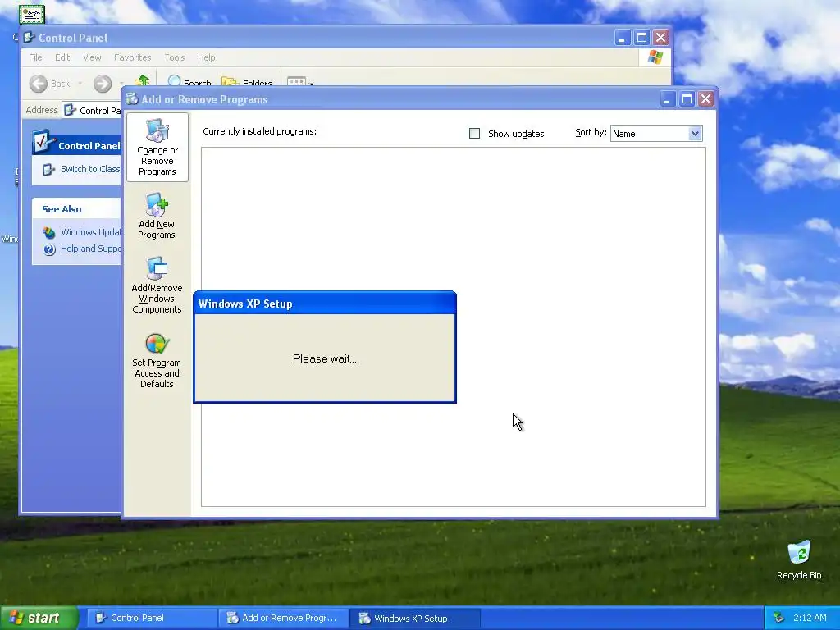Click the Forward arrow in Control Panel
This screenshot has height=630, width=840.
(x=103, y=84)
